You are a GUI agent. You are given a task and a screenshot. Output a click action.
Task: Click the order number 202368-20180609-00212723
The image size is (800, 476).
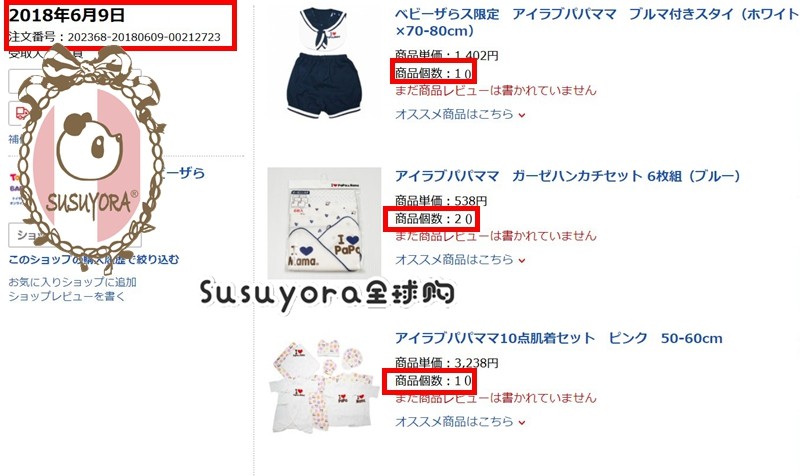(x=144, y=37)
